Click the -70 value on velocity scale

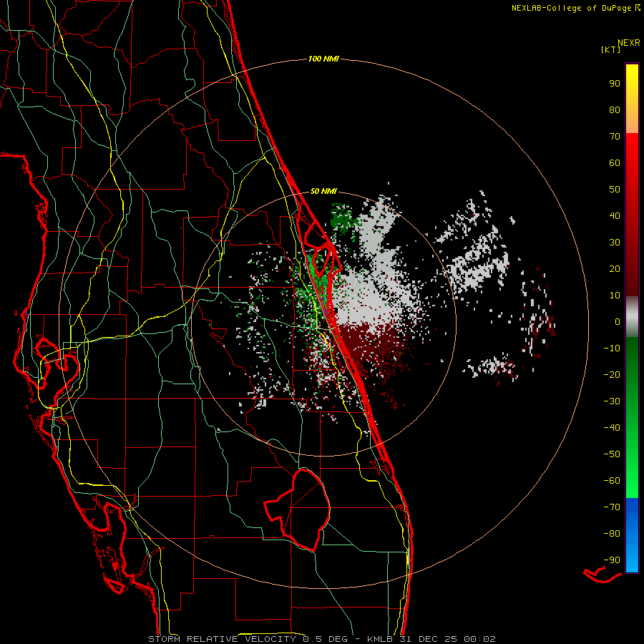coord(612,507)
